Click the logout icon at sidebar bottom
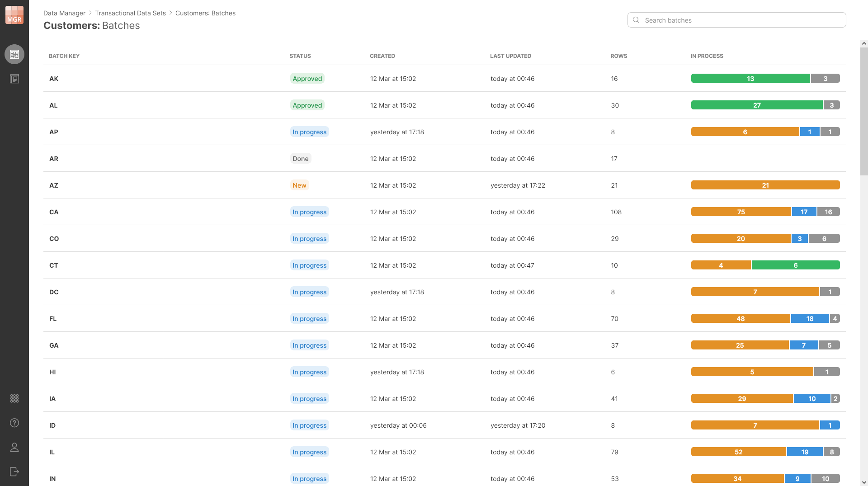The height and width of the screenshot is (486, 868). [14, 472]
